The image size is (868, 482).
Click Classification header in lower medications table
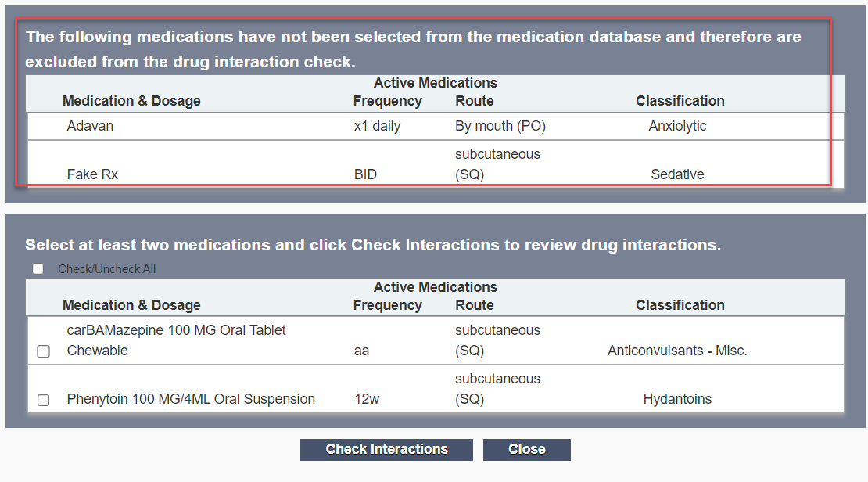click(x=680, y=305)
